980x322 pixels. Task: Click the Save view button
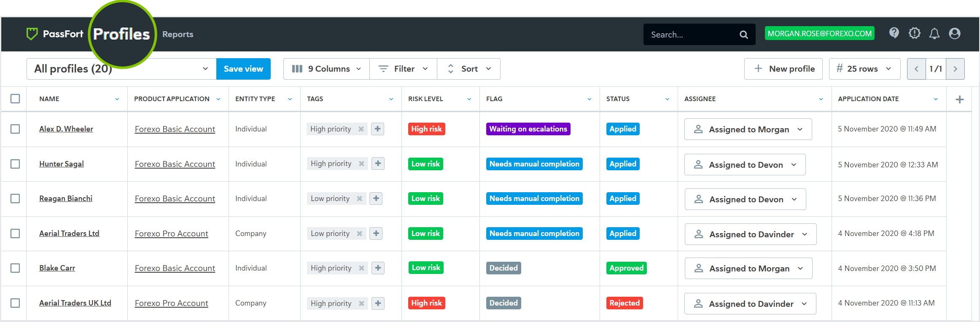pos(243,69)
